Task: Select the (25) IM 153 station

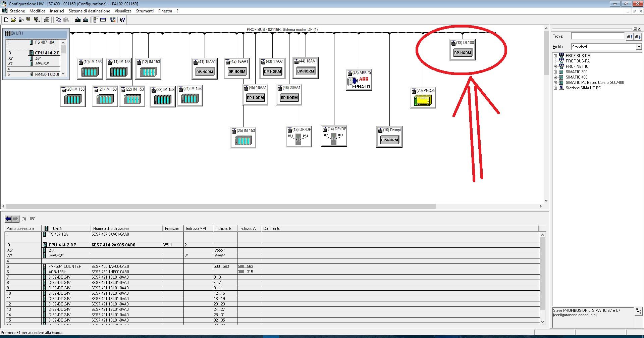Action: pos(243,138)
